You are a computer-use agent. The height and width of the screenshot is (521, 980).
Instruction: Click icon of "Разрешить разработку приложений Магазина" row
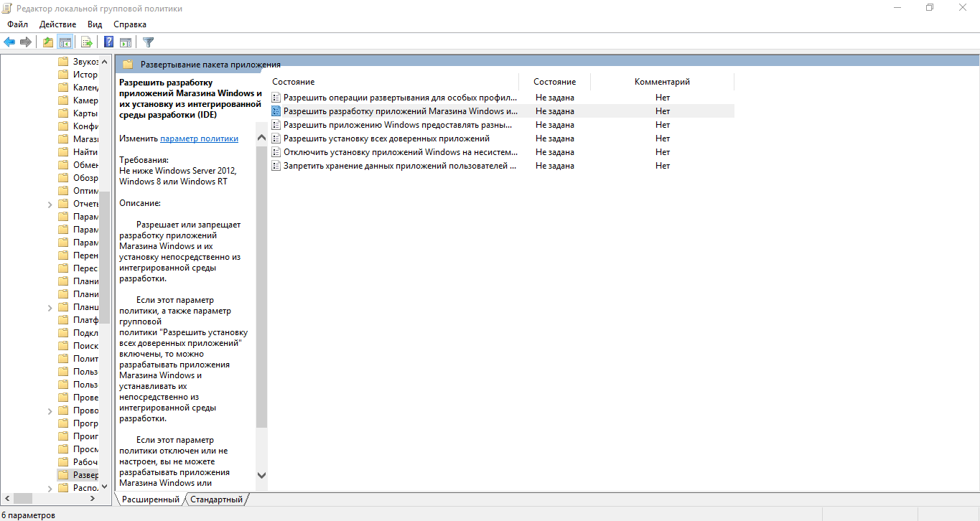[276, 111]
